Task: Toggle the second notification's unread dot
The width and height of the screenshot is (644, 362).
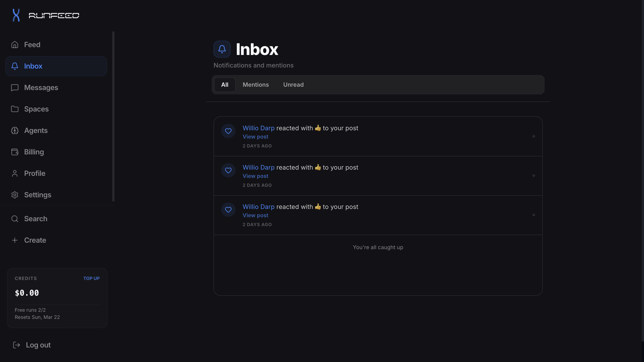Action: pos(534,176)
